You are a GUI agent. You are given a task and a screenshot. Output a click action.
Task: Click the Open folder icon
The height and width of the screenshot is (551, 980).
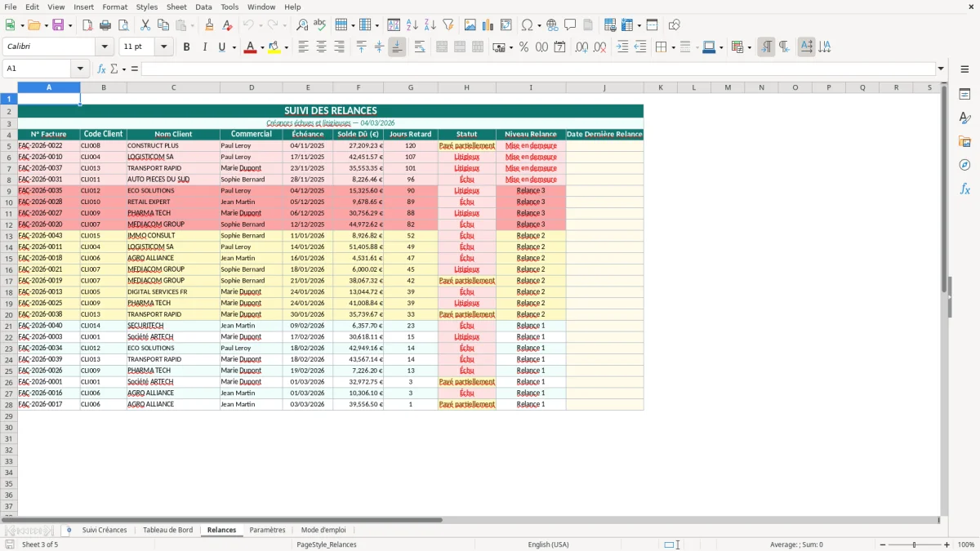point(33,25)
